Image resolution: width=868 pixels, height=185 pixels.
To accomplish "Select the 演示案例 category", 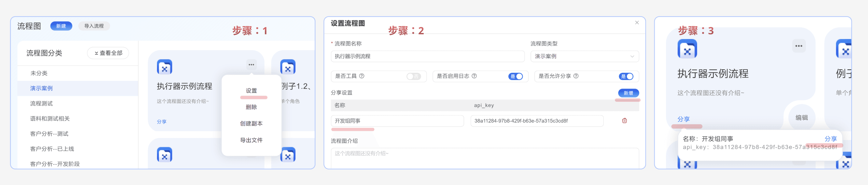I will pos(41,88).
